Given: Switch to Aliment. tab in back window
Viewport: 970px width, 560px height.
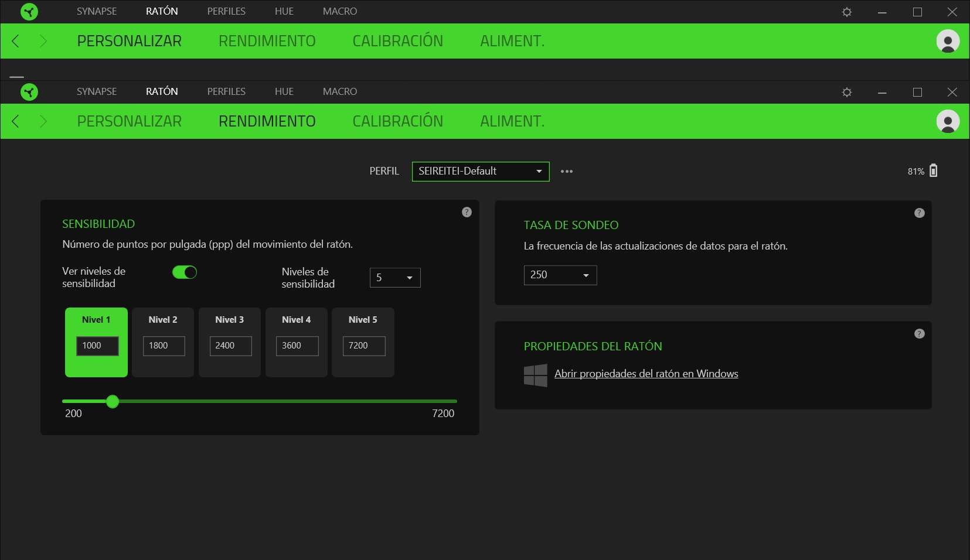Looking at the screenshot, I should pos(512,41).
